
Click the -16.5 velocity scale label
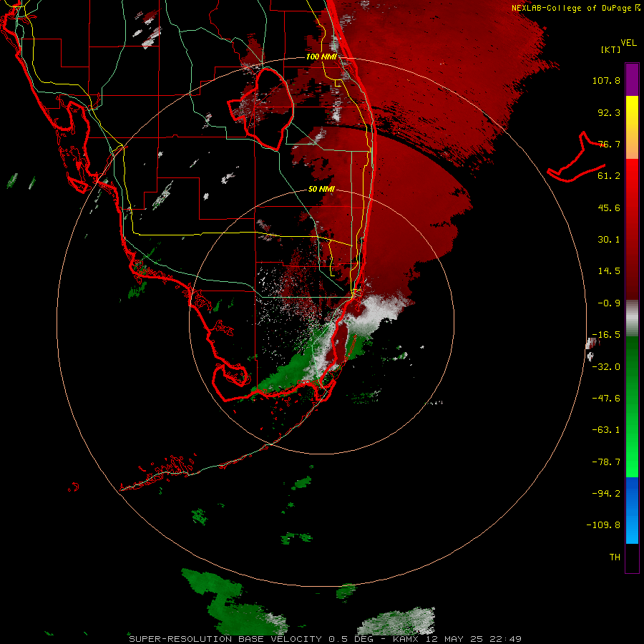click(606, 335)
